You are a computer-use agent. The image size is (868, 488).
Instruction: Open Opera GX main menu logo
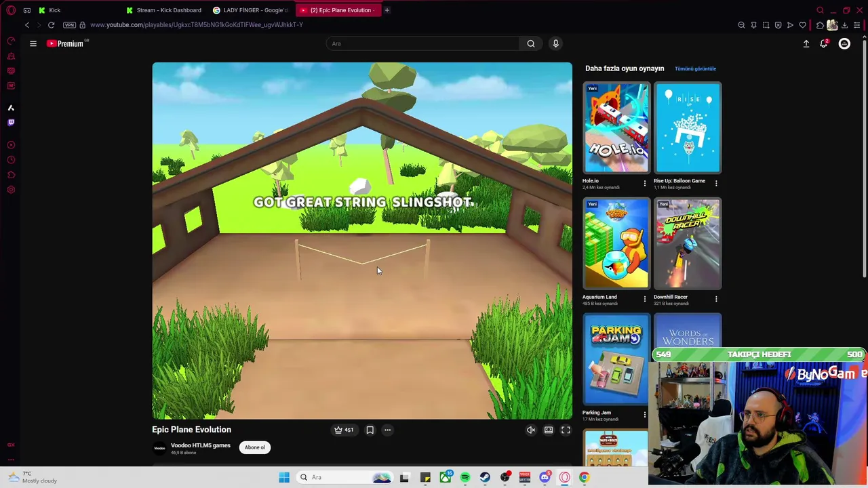[11, 10]
